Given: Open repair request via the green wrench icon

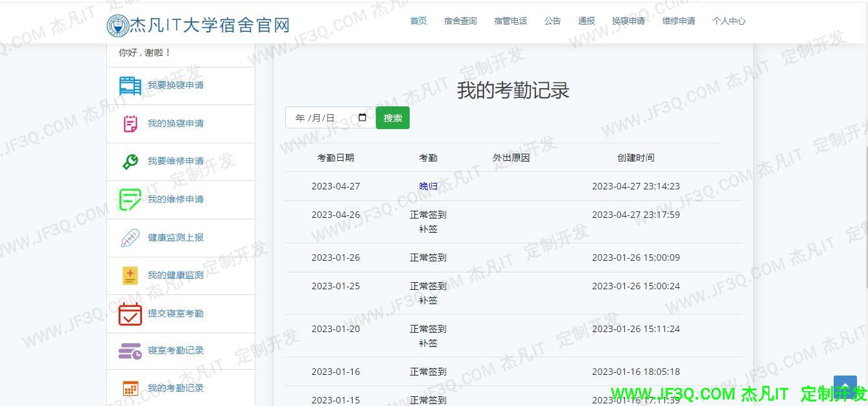Looking at the screenshot, I should 130,161.
